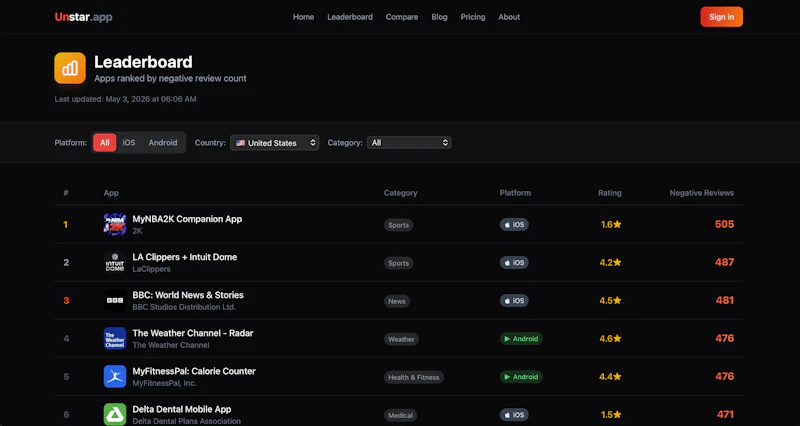Click the BBC World News app icon
800x426 pixels.
[x=115, y=300]
